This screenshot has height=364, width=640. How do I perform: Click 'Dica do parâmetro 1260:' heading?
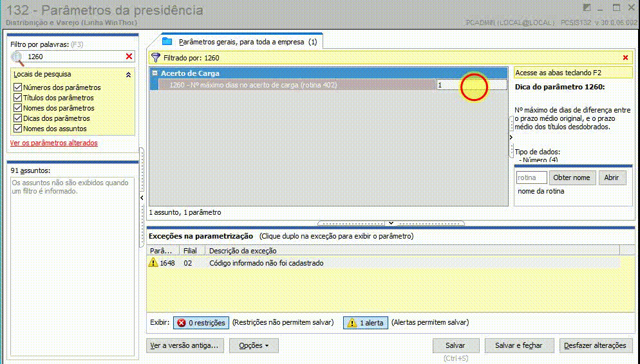point(560,87)
